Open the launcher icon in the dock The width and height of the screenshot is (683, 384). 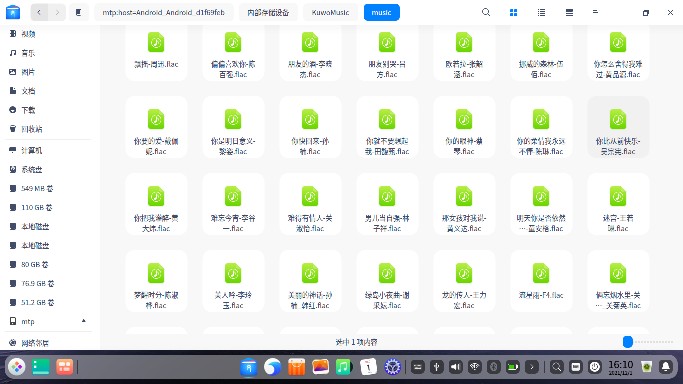(x=17, y=367)
